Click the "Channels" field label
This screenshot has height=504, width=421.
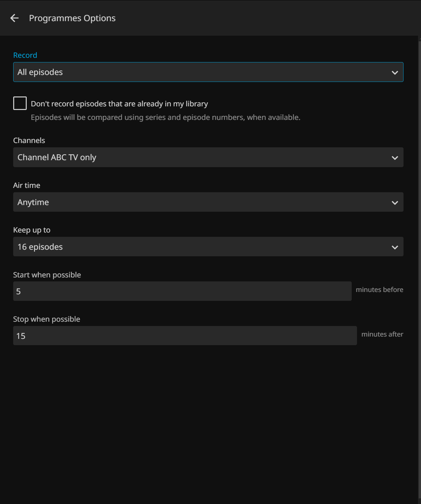[29, 140]
